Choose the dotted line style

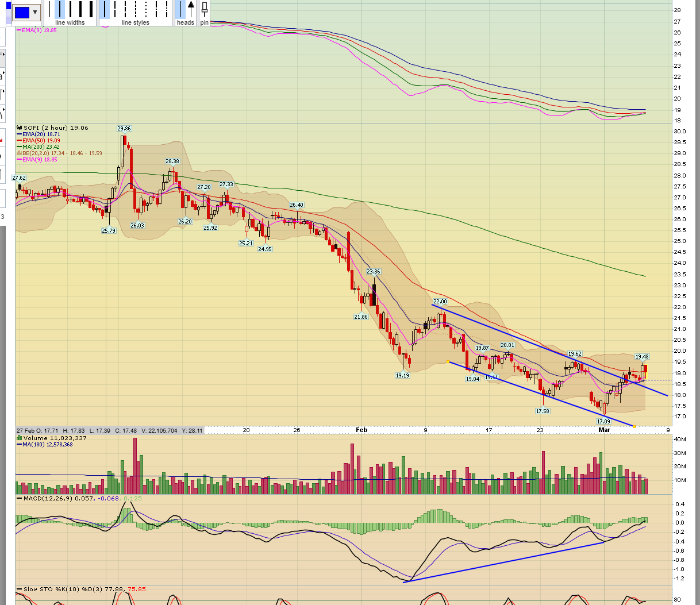[x=146, y=9]
